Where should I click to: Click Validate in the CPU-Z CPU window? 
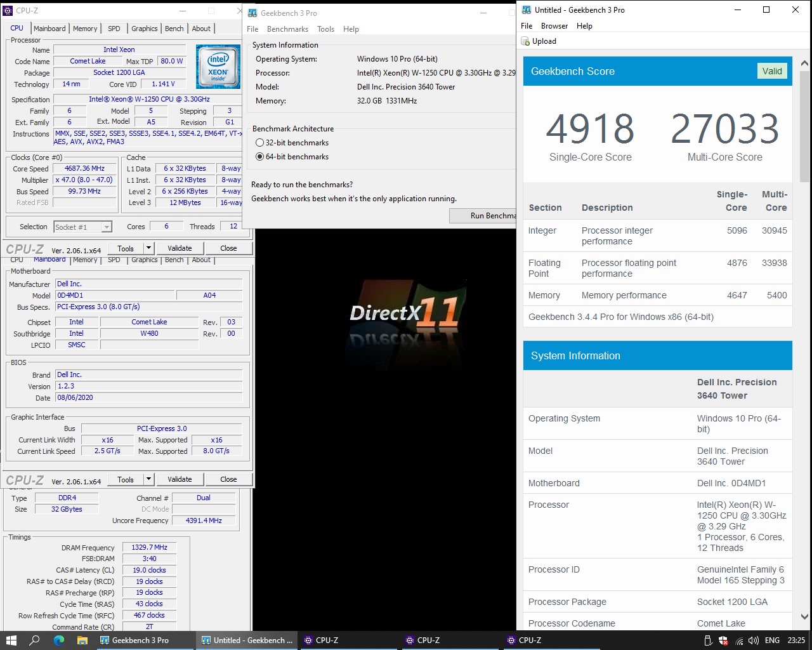(180, 248)
